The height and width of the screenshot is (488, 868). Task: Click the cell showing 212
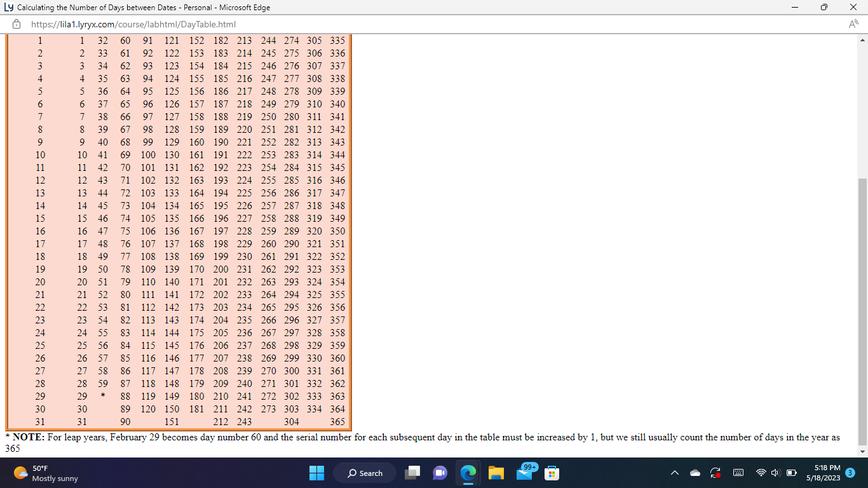tap(220, 422)
